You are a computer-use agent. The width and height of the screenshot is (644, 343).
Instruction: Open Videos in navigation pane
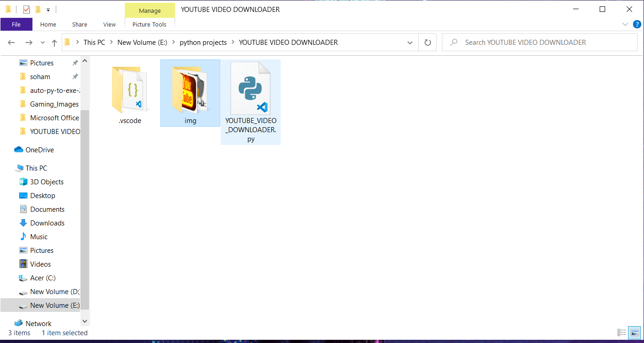pos(40,264)
